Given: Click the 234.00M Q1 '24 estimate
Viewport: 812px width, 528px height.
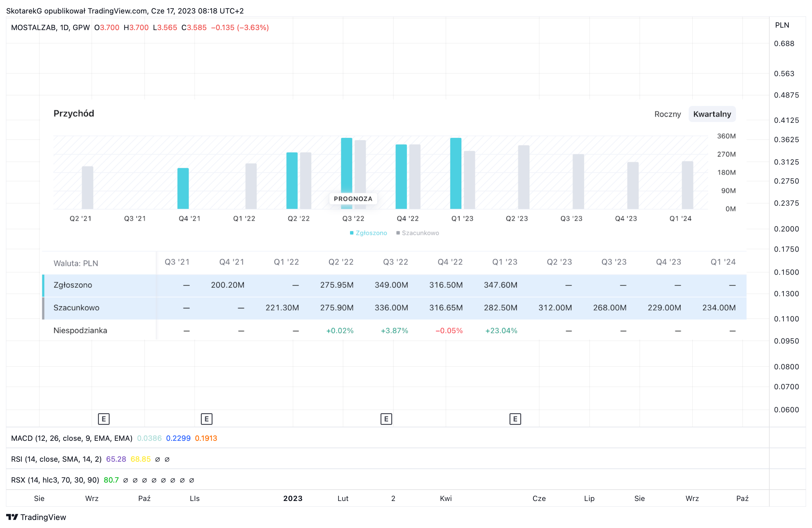Looking at the screenshot, I should 719,308.
